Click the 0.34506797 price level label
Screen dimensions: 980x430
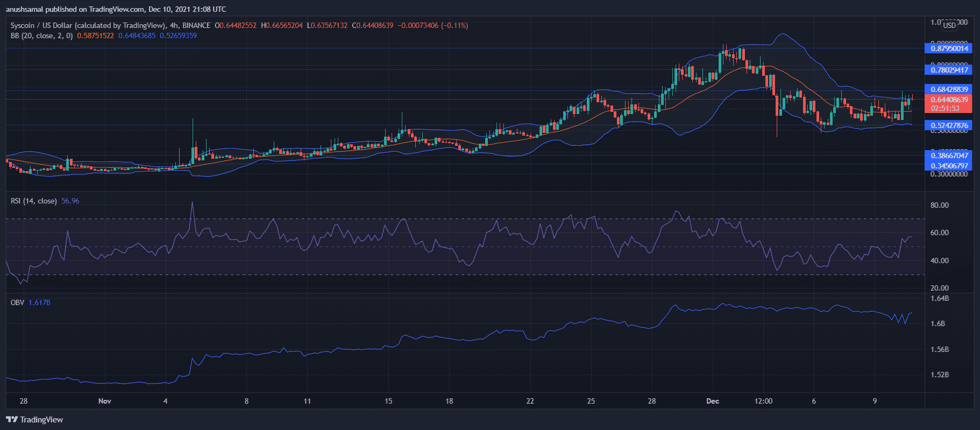(x=949, y=166)
